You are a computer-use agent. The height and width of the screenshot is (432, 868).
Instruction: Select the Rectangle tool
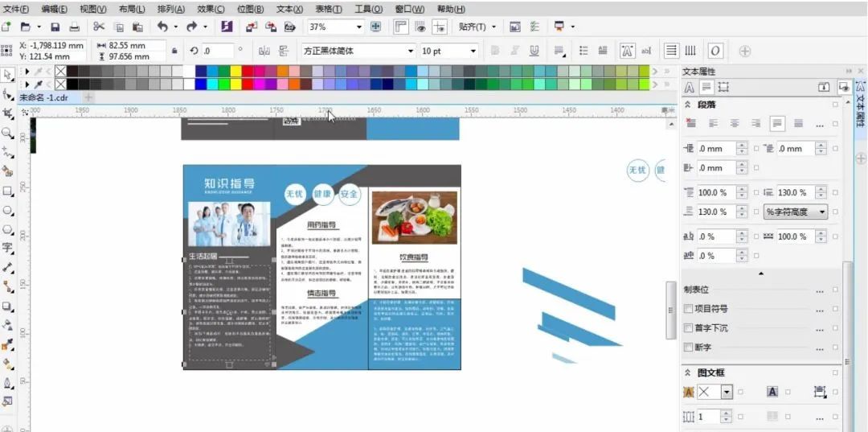[8, 191]
